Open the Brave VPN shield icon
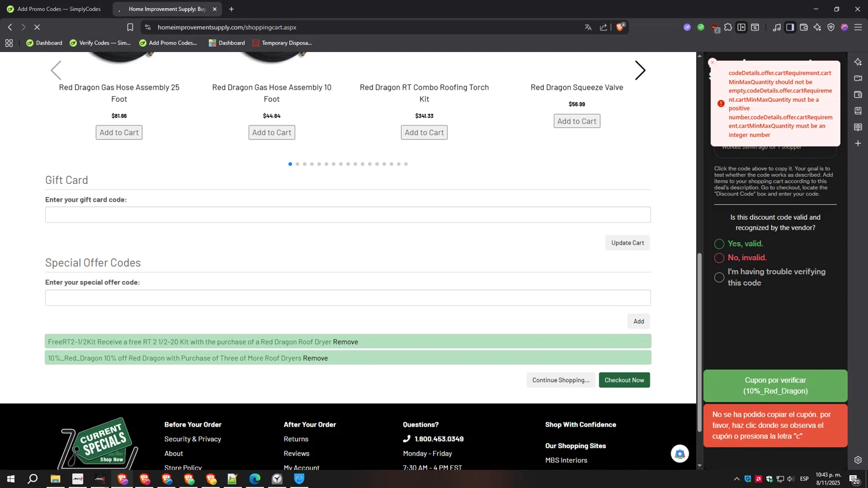This screenshot has height=488, width=868. [831, 27]
